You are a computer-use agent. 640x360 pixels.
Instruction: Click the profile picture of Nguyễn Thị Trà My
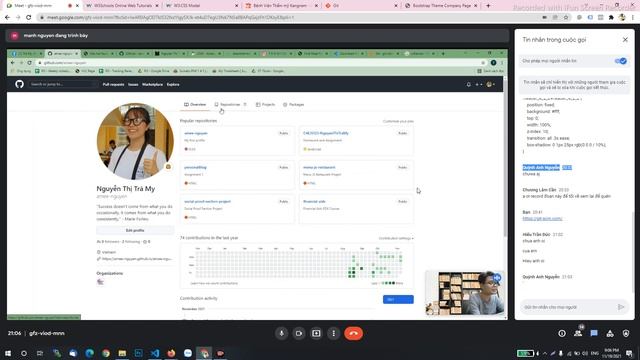point(135,141)
